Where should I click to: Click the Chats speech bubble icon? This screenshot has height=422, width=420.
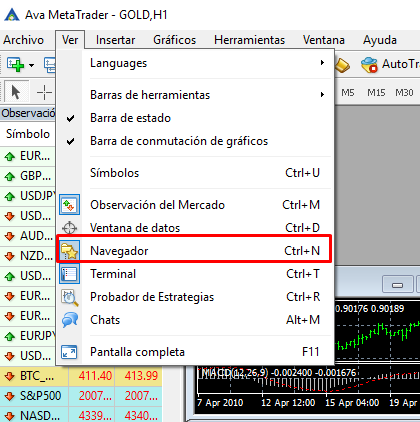(x=70, y=320)
